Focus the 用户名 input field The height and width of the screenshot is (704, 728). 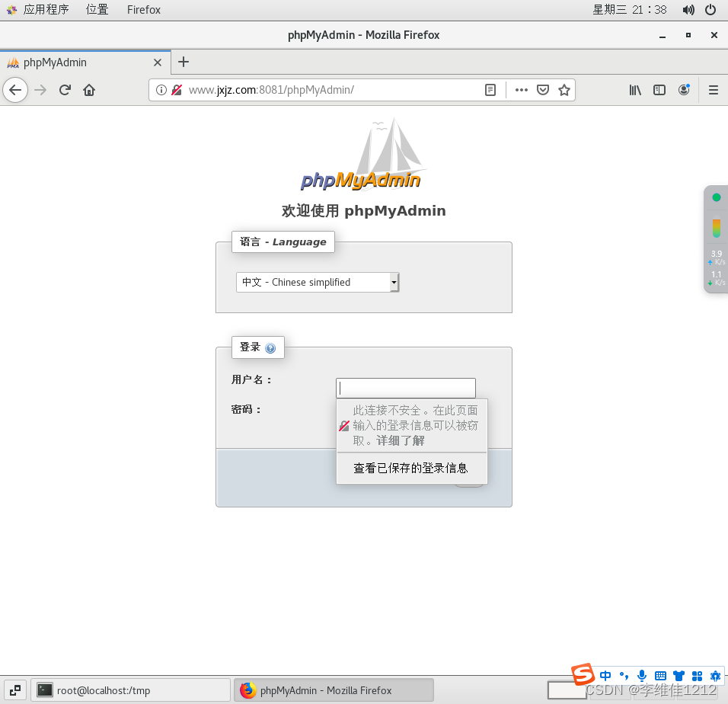[x=406, y=388]
